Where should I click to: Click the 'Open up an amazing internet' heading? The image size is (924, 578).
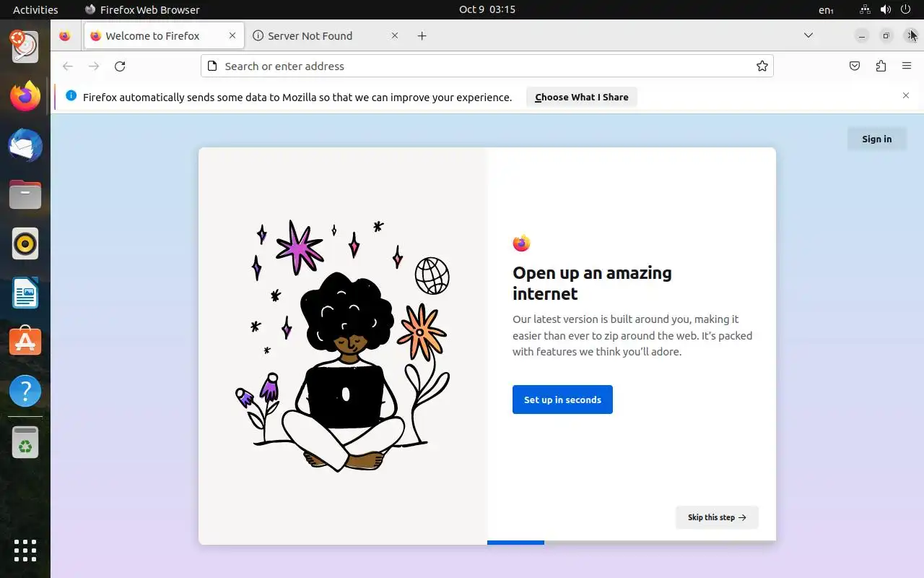coord(592,283)
